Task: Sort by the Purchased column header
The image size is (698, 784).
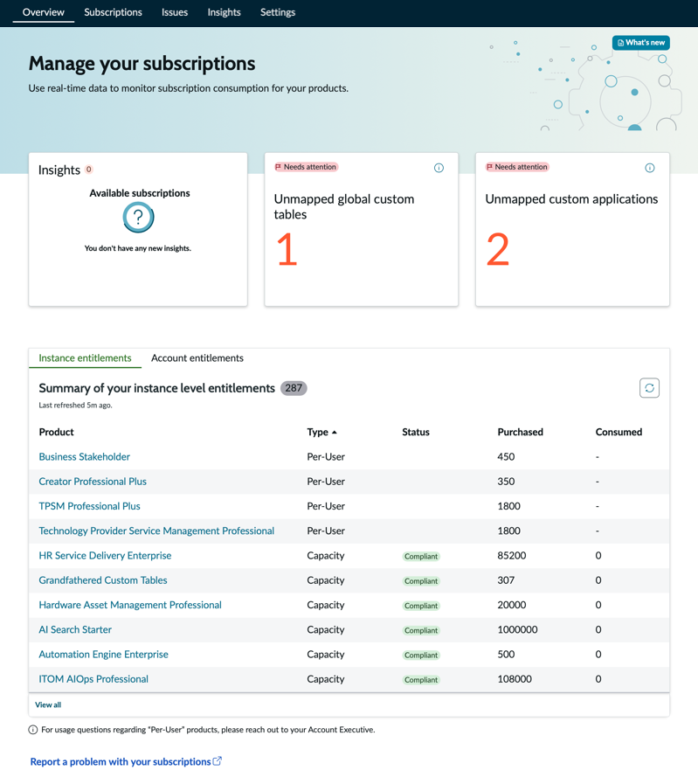Action: point(520,432)
